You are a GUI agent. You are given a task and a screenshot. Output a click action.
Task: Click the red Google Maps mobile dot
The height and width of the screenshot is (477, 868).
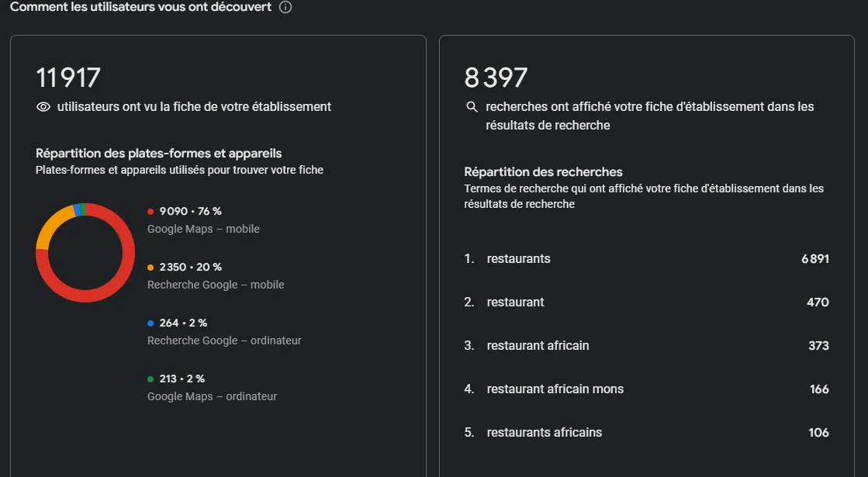click(150, 212)
